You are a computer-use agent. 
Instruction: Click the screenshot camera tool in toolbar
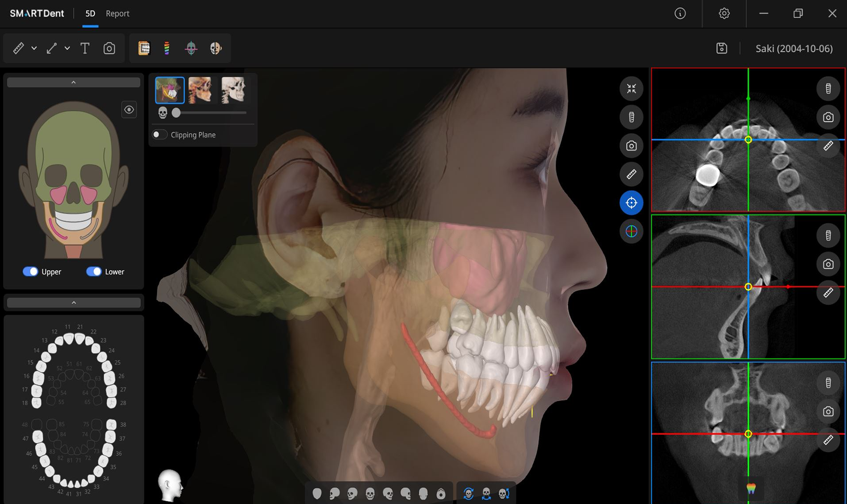pyautogui.click(x=109, y=48)
